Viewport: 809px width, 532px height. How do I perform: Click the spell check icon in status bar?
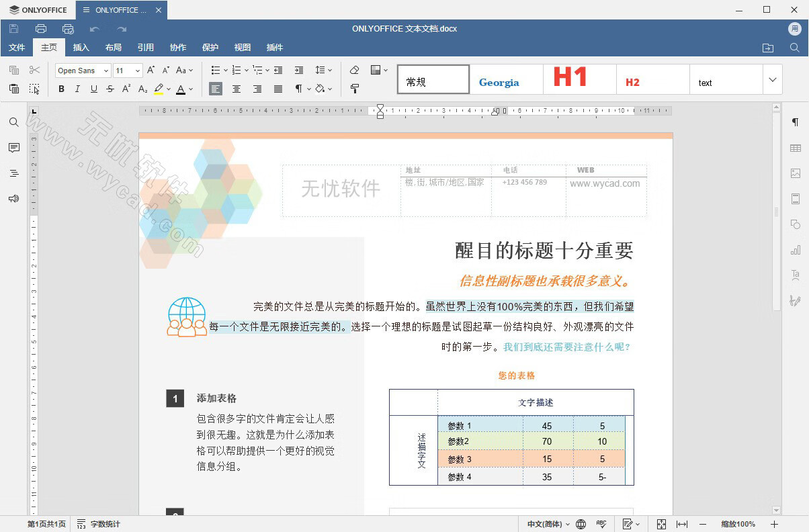click(x=601, y=524)
